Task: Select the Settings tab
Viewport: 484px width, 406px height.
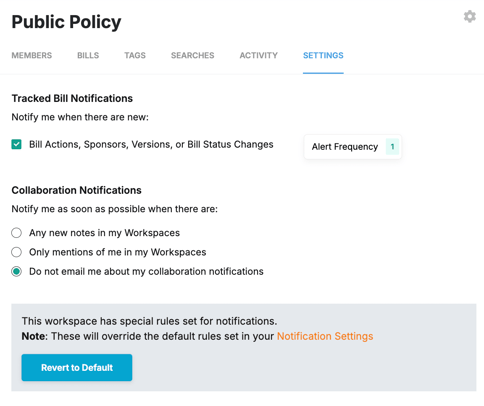Action: pos(323,55)
